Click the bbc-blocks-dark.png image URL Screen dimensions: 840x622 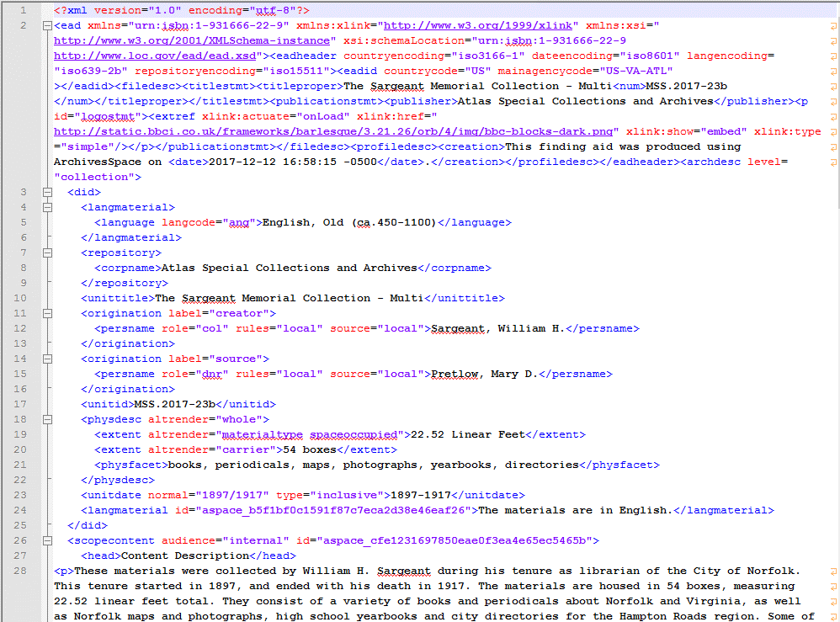coord(333,131)
